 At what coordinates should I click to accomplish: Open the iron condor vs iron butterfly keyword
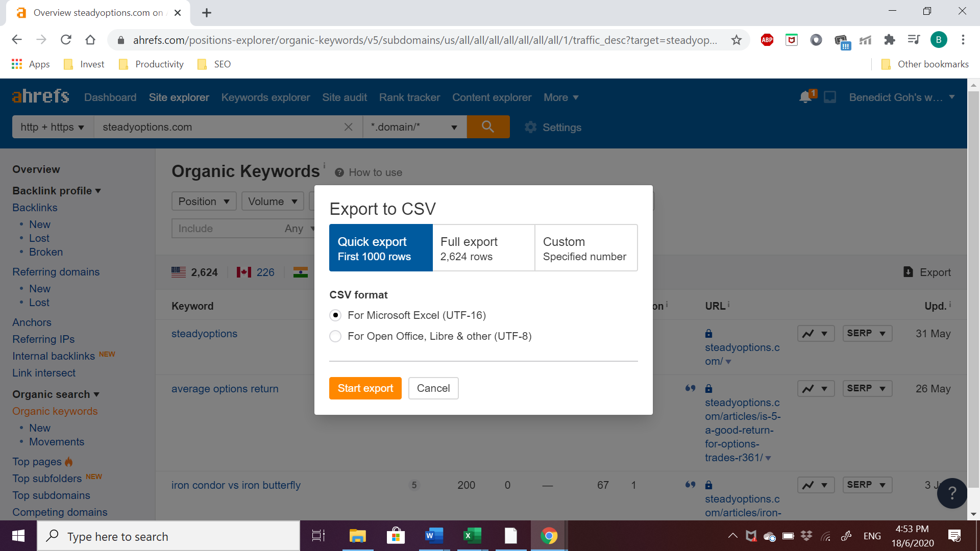[236, 485]
